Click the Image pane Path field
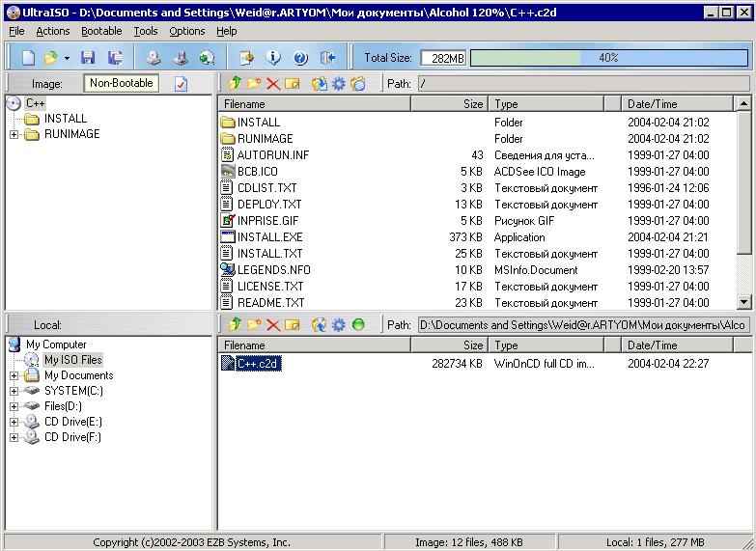 coord(583,84)
